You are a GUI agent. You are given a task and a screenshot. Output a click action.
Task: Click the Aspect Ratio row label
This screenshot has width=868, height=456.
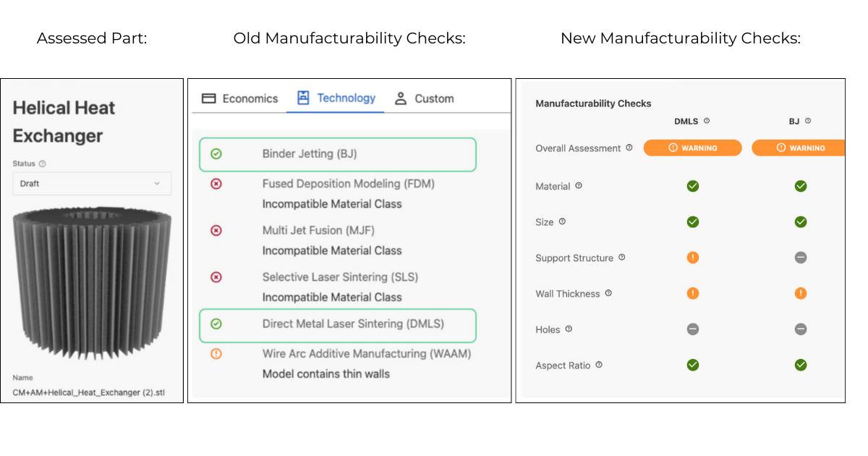(x=563, y=366)
